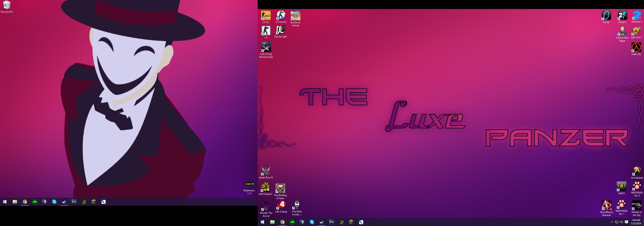The height and width of the screenshot is (226, 644).
Task: Launch Minecraft from the right monitor taskbar
Action: point(351,222)
